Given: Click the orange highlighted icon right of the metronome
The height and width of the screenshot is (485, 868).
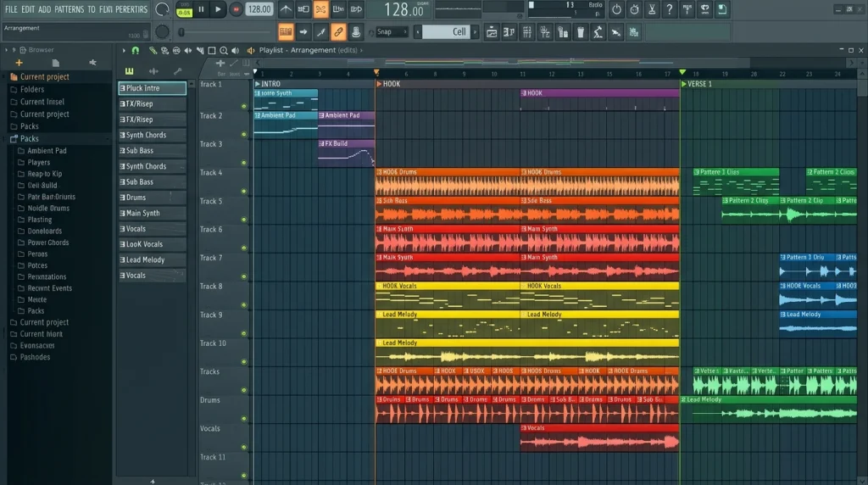Looking at the screenshot, I should click(x=320, y=8).
